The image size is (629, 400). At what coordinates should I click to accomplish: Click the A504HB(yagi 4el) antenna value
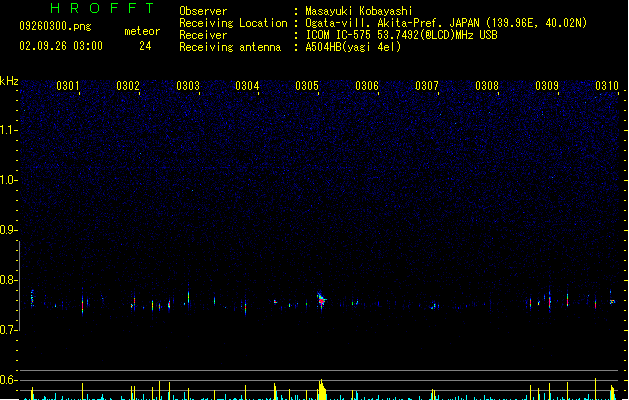(353, 47)
